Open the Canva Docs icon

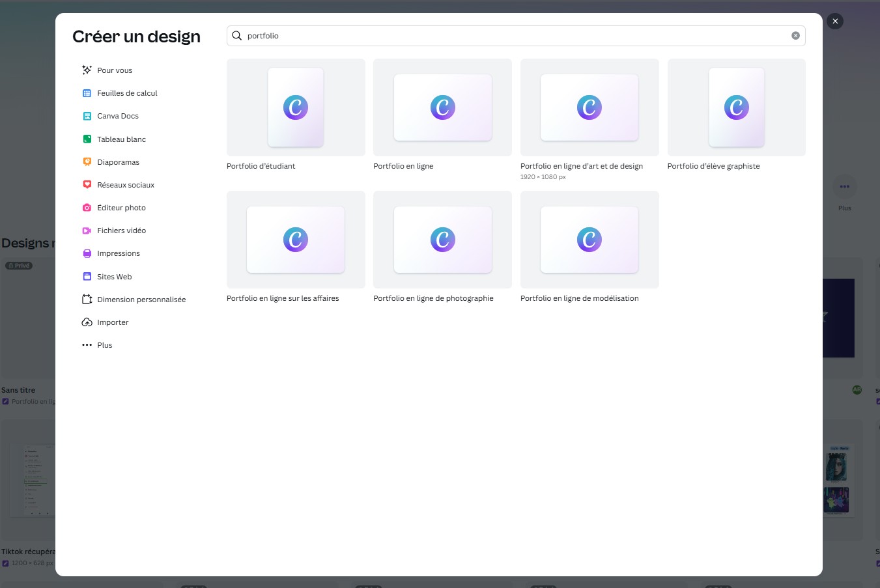(87, 116)
